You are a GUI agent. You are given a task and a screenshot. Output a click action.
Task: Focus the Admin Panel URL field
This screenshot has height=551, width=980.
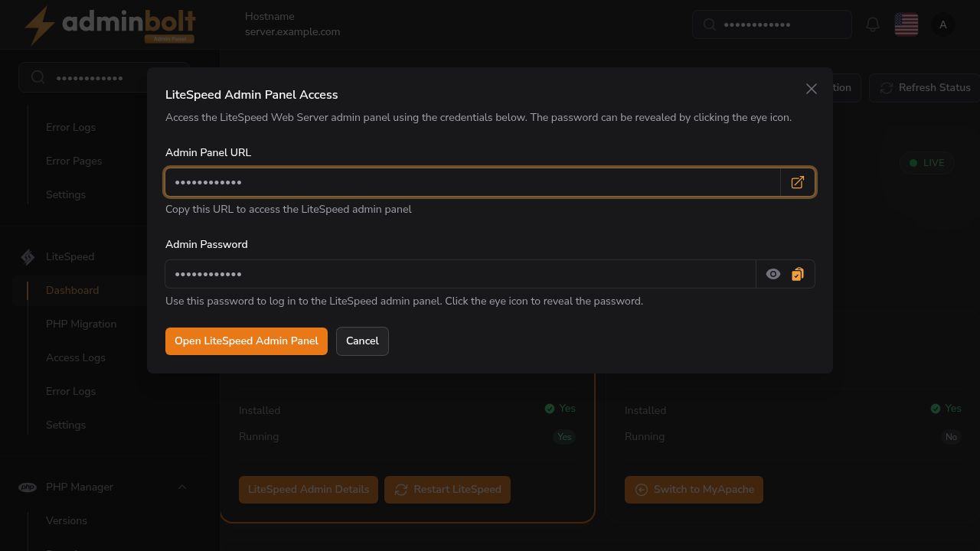tap(472, 182)
